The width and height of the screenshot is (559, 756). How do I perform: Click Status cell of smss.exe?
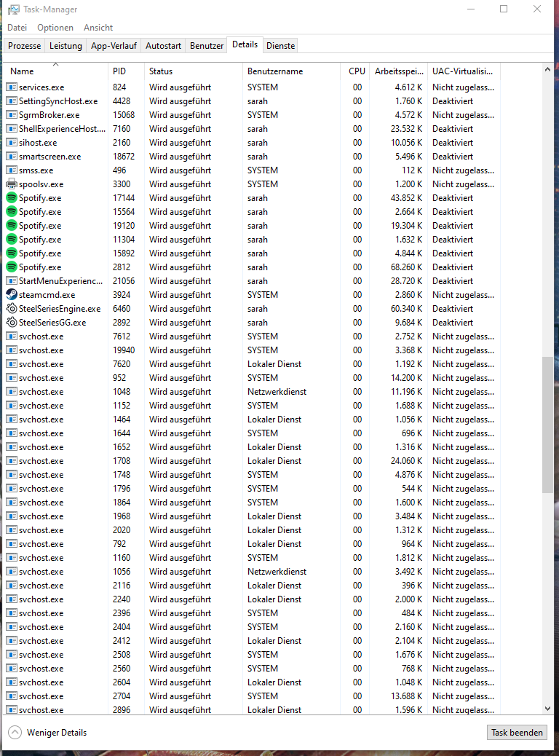(180, 170)
